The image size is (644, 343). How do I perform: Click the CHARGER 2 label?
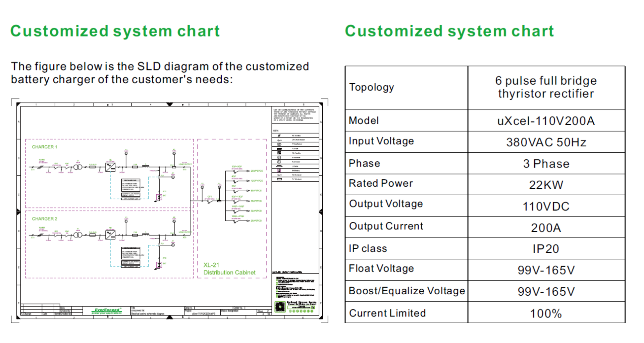tap(45, 219)
